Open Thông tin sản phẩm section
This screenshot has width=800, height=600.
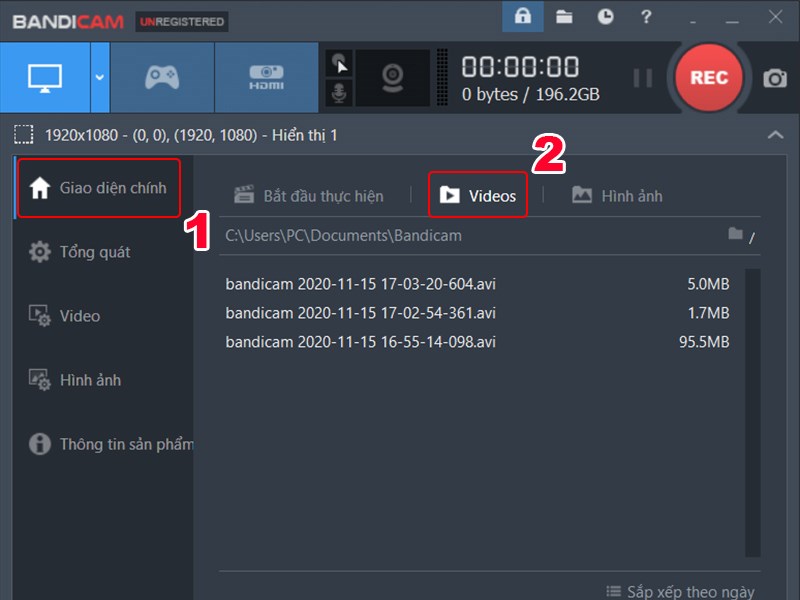pos(111,444)
